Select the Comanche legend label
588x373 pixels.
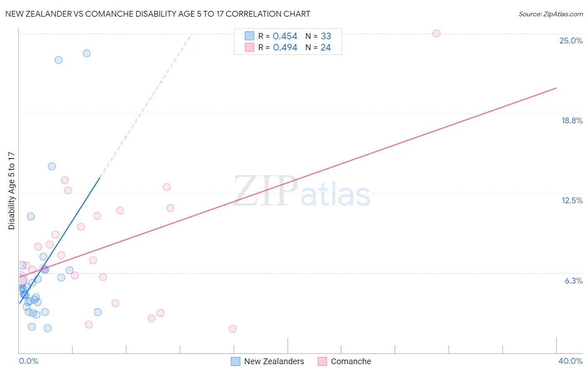[351, 361]
